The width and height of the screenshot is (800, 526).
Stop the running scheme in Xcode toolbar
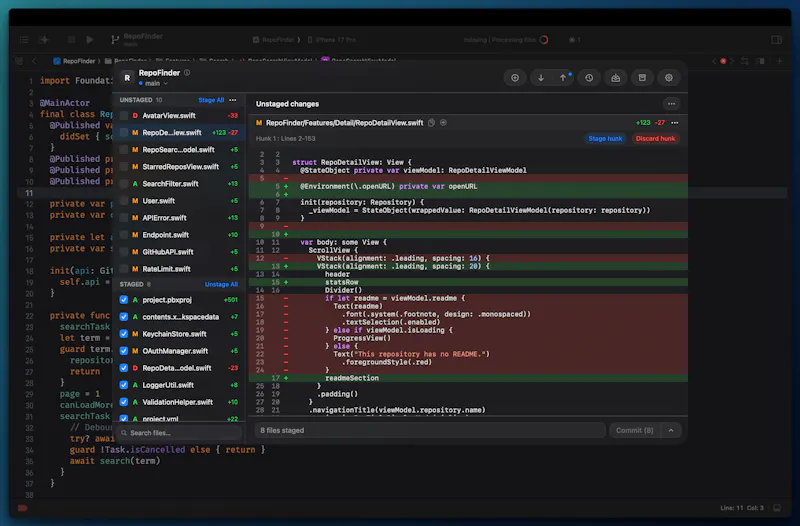tap(71, 39)
